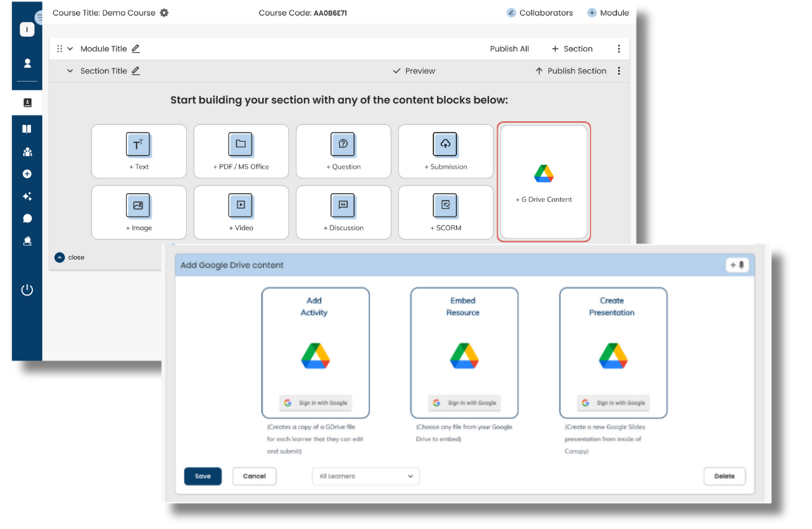Click the Cancel button
The width and height of the screenshot is (812, 529).
pos(254,476)
